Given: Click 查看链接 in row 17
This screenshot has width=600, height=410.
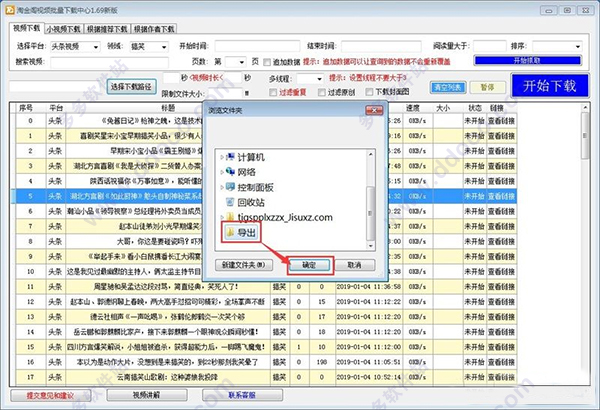Looking at the screenshot, I should (x=501, y=377).
